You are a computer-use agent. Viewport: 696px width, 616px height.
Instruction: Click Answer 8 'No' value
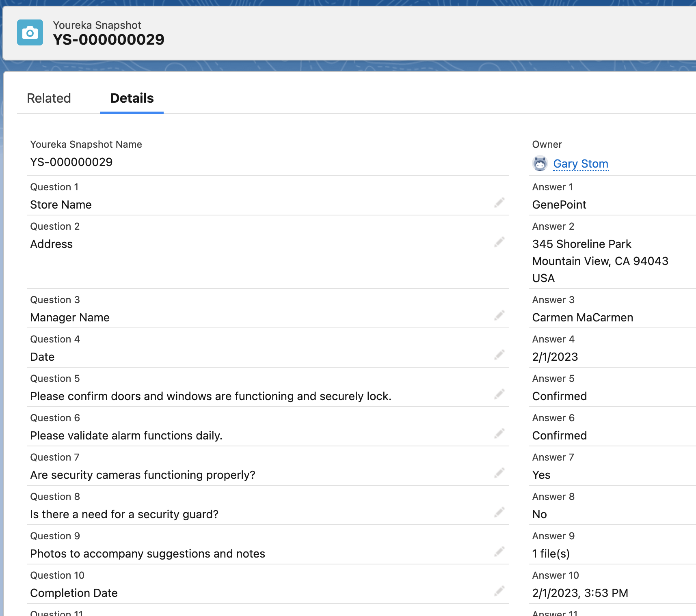(540, 515)
